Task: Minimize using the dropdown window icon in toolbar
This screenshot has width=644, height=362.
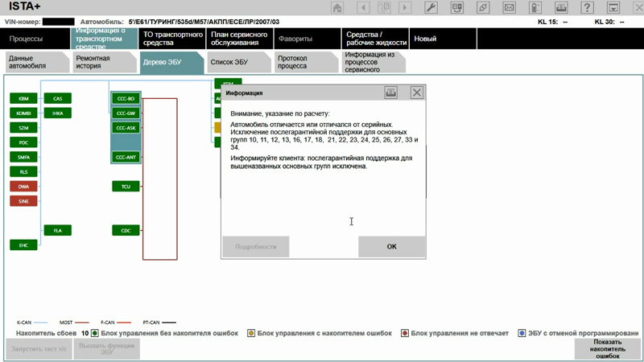Action: [614, 8]
